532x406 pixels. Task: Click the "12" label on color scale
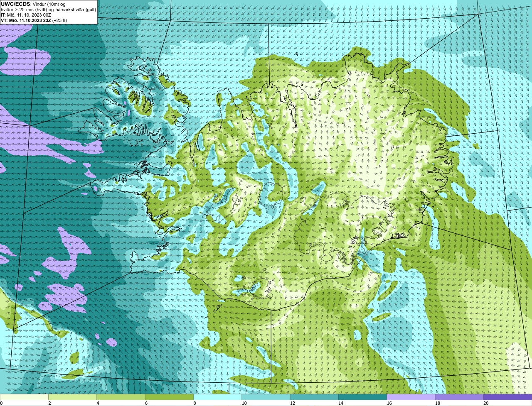tap(293, 403)
